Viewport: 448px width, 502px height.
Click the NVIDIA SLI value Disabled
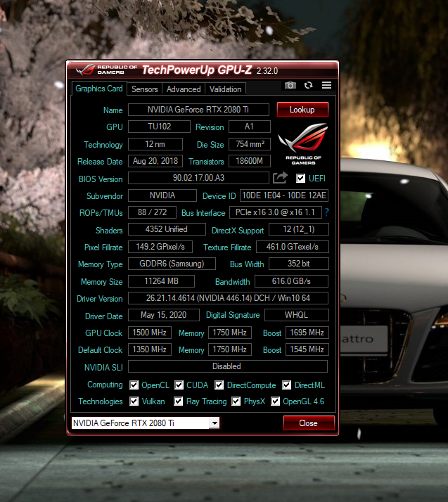228,366
